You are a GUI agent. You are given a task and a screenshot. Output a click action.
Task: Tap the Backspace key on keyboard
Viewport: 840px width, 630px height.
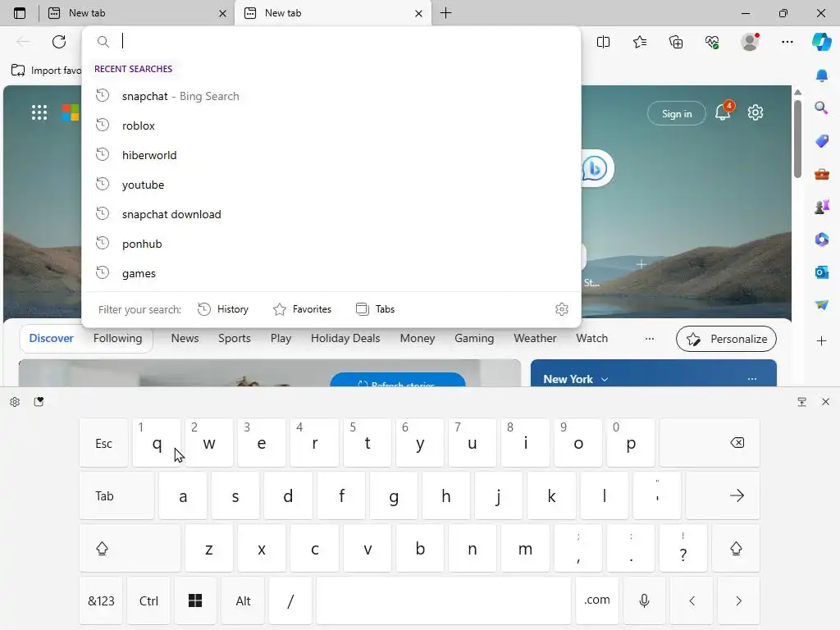click(x=710, y=442)
